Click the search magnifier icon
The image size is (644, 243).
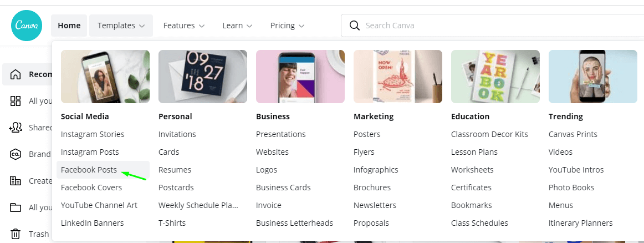pos(354,26)
